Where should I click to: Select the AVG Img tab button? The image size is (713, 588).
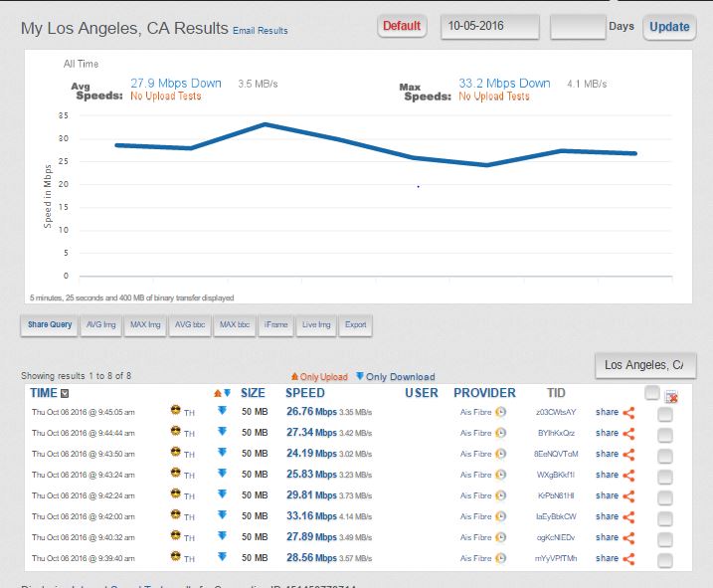click(101, 324)
